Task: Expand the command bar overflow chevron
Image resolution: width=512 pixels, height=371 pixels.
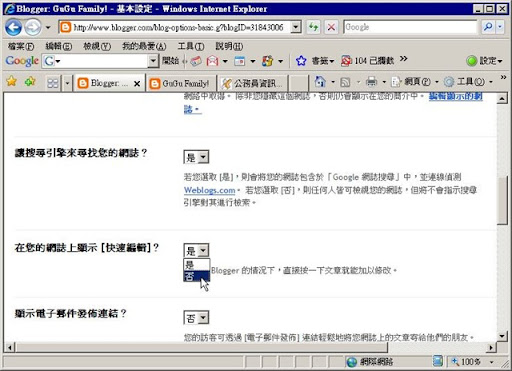Action: click(503, 78)
